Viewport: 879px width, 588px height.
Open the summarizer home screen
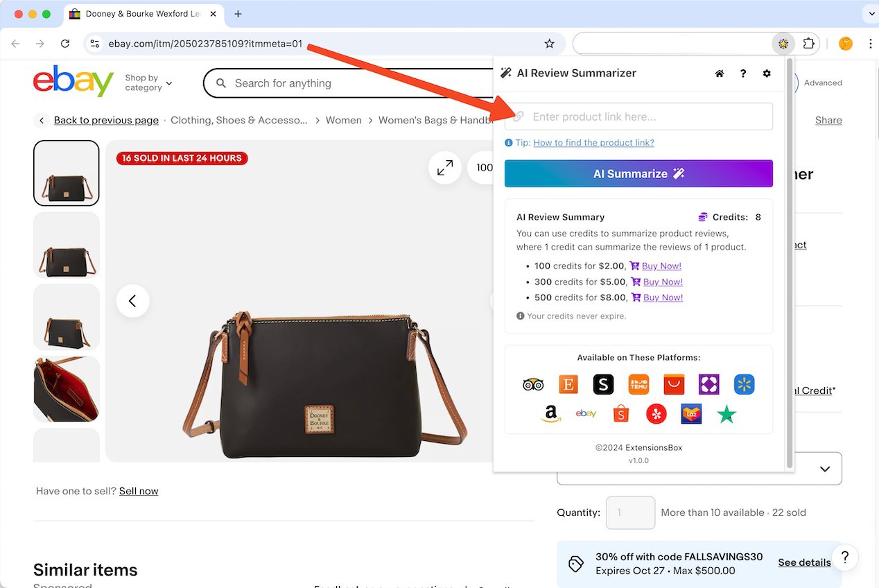pos(719,73)
